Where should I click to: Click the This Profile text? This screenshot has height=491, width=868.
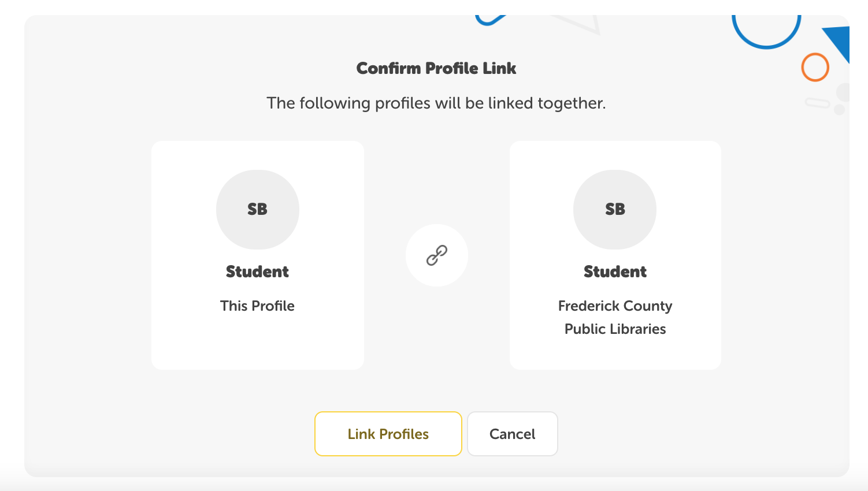coord(257,306)
